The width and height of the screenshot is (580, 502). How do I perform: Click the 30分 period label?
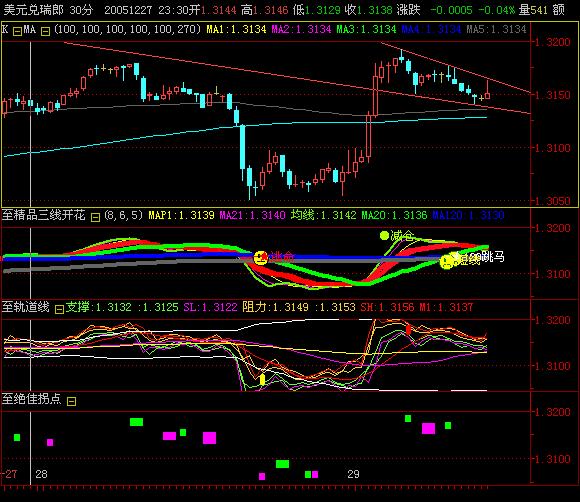pos(81,10)
